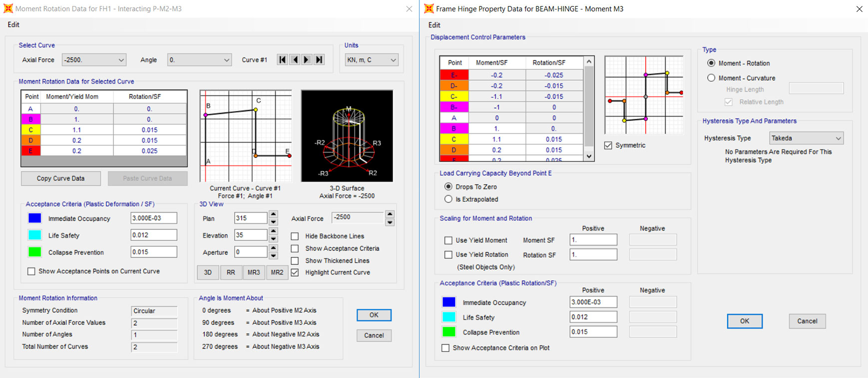Go to previous curve arrow icon
The image size is (868, 378).
295,59
